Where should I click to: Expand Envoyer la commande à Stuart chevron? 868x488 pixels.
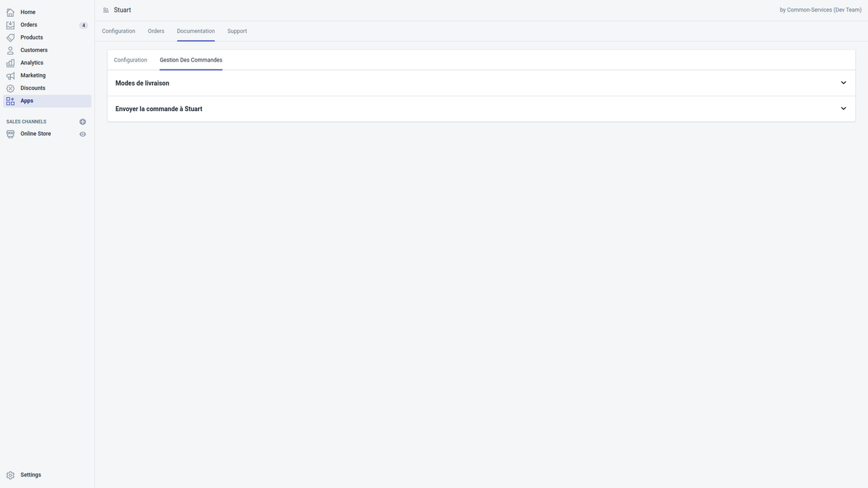[844, 108]
